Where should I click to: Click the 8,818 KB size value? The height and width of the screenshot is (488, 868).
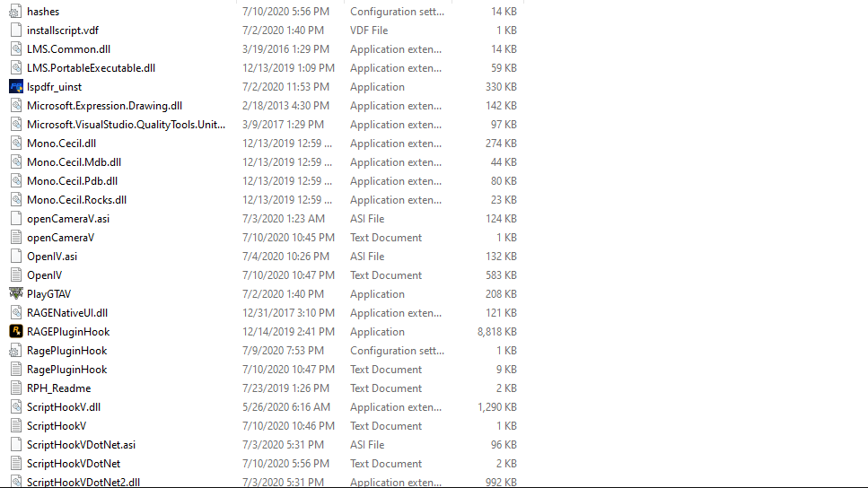(x=497, y=331)
